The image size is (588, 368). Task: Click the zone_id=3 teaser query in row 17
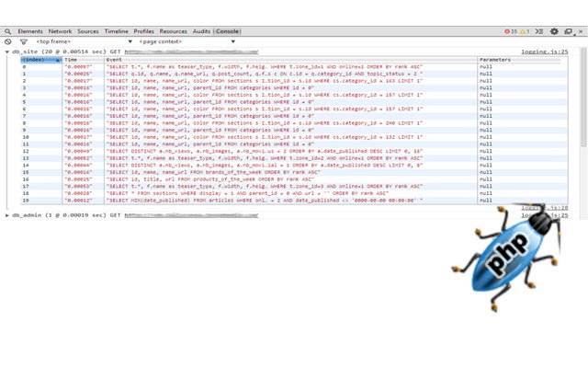tap(265, 187)
